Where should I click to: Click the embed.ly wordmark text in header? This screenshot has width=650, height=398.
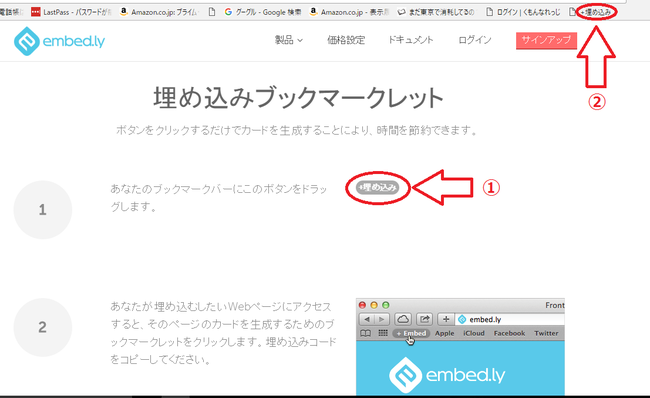click(x=74, y=41)
